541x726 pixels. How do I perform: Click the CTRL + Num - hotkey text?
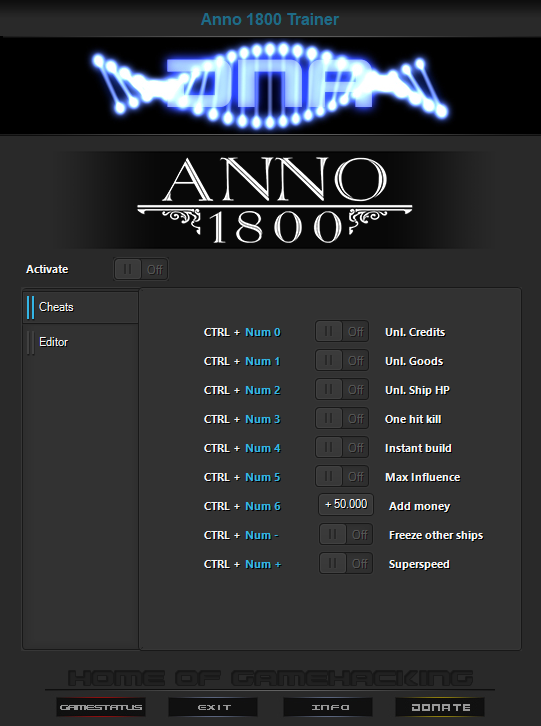241,535
